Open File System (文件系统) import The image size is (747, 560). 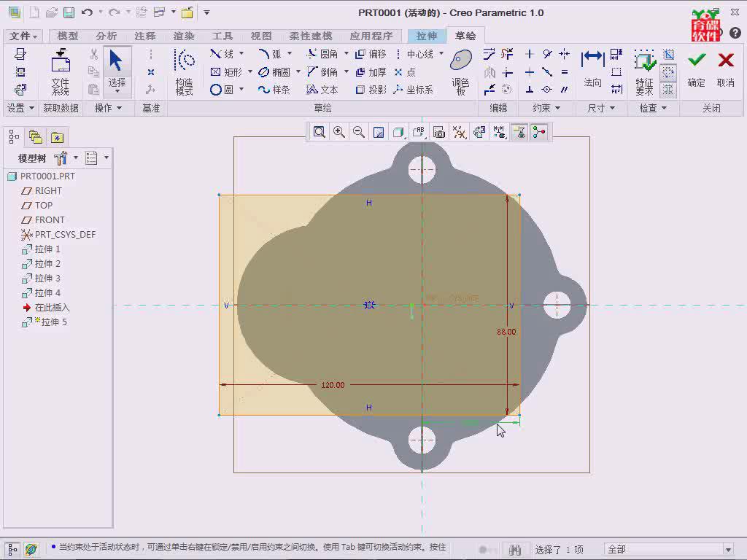tap(61, 72)
